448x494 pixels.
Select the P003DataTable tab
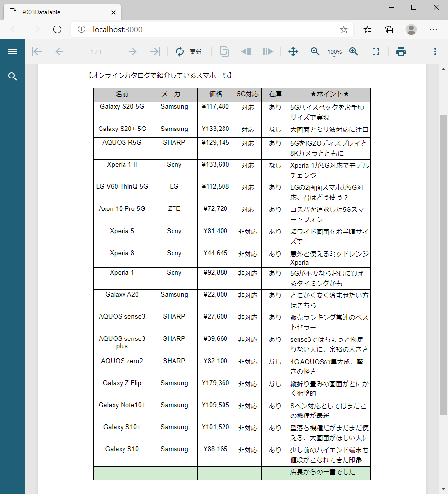point(62,12)
